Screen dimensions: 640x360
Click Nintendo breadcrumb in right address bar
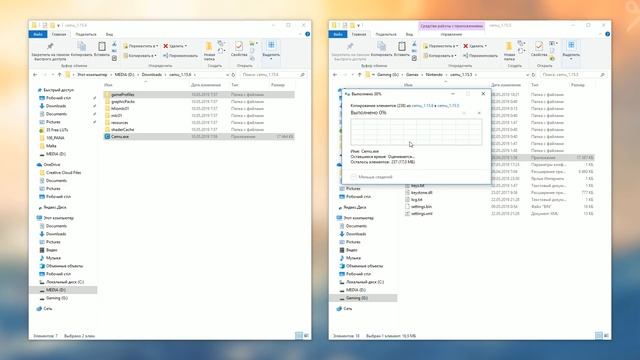(x=434, y=75)
